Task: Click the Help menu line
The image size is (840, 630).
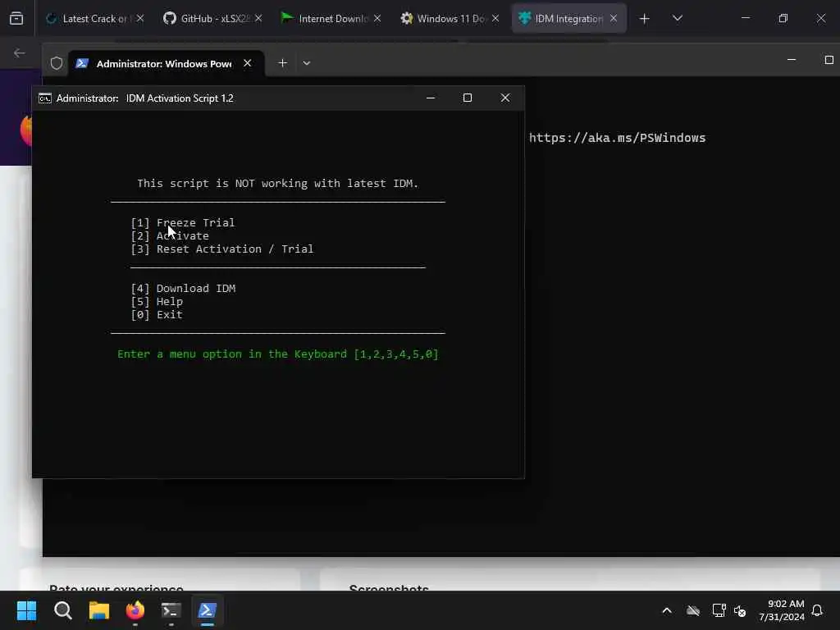Action: (x=157, y=302)
